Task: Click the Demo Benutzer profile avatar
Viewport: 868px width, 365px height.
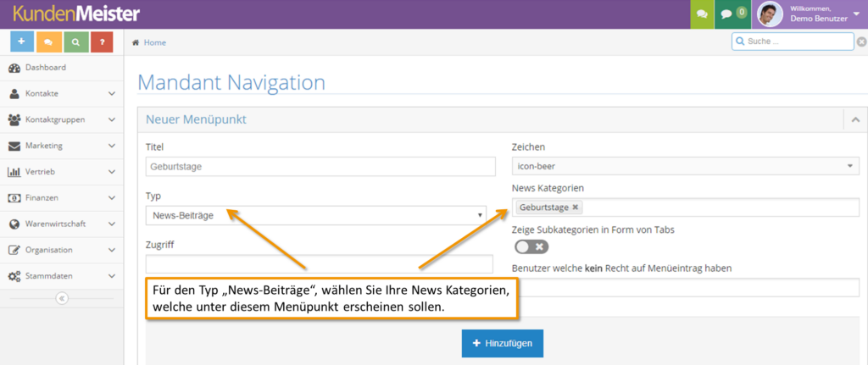Action: click(x=770, y=14)
